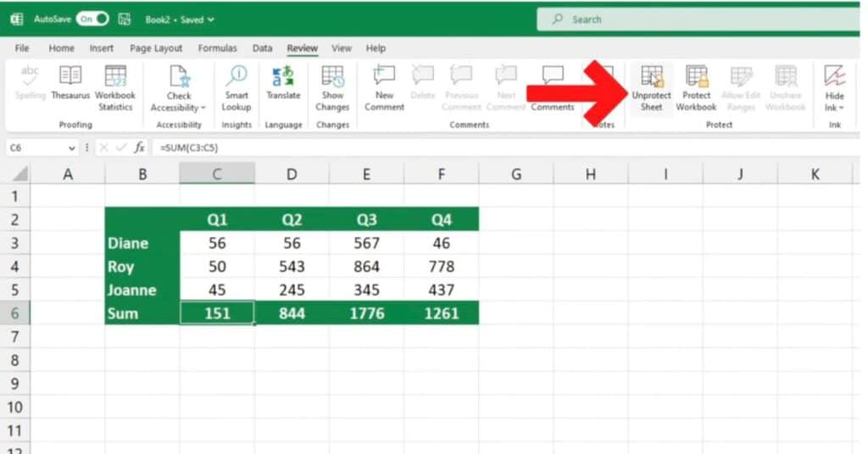Expand the Name Box dropdown arrow

point(71,147)
